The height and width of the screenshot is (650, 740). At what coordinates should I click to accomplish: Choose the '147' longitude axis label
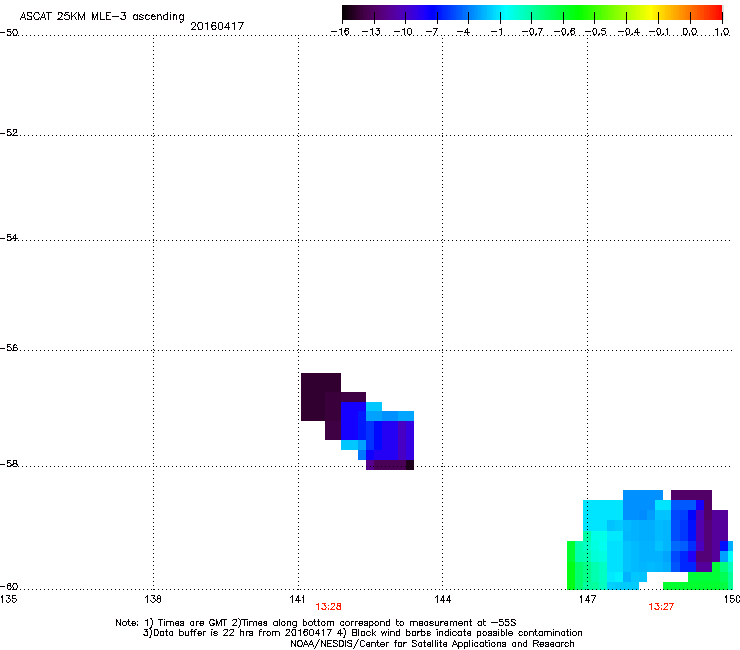coord(587,599)
